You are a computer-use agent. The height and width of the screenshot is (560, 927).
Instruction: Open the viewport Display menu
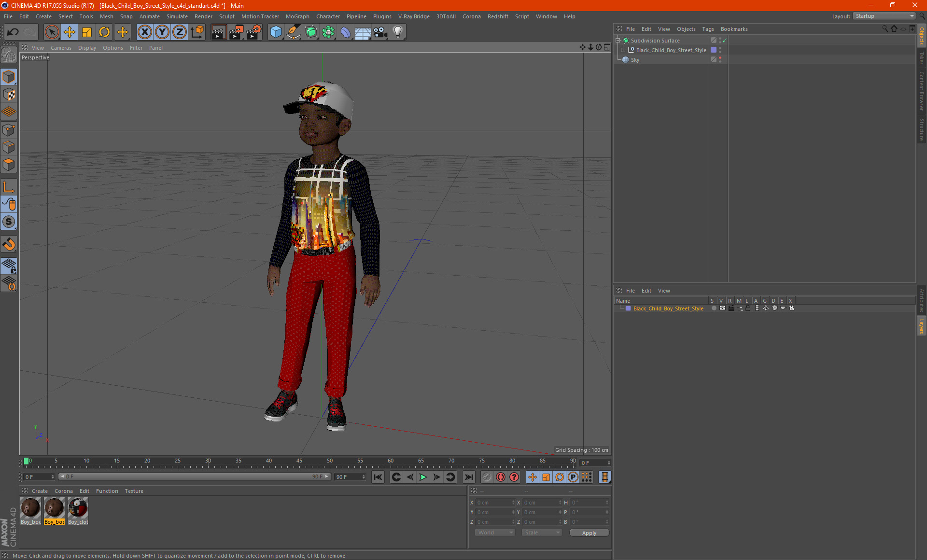pos(87,48)
